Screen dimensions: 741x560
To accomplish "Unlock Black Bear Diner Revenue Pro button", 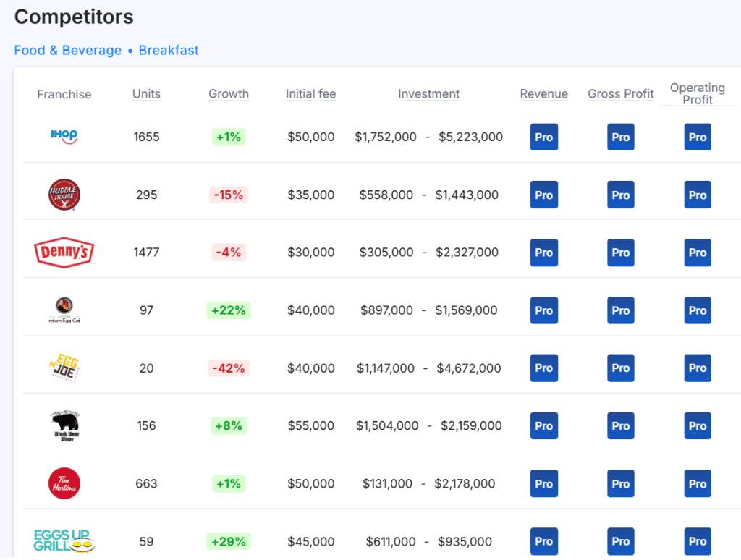I will click(x=544, y=426).
